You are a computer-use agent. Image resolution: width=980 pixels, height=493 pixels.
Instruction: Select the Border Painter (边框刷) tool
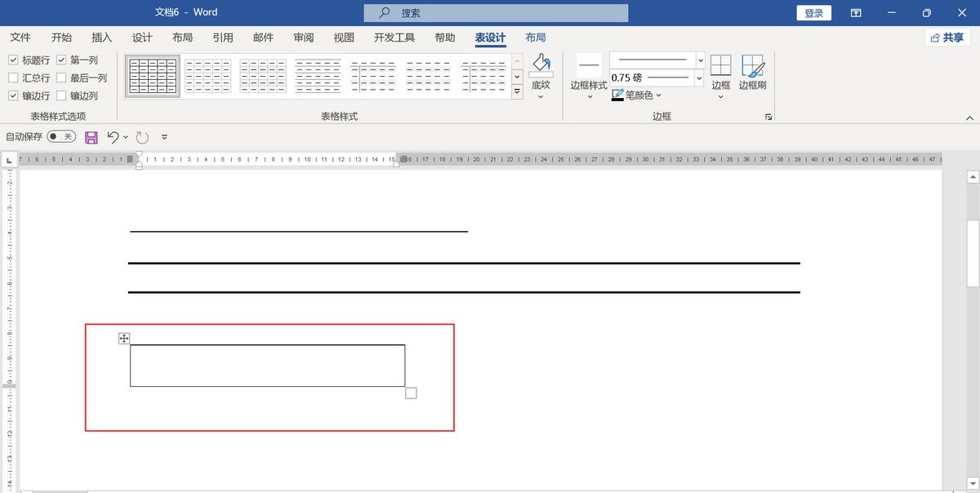[752, 66]
